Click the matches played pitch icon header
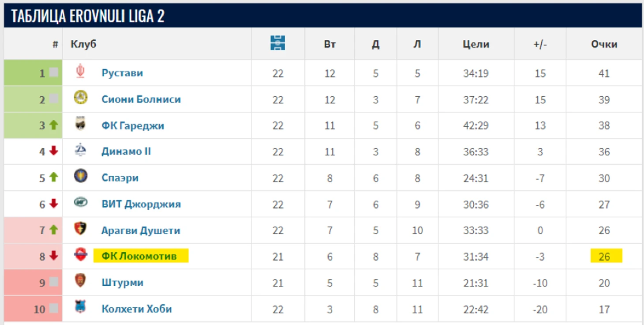The height and width of the screenshot is (325, 644). tap(278, 43)
